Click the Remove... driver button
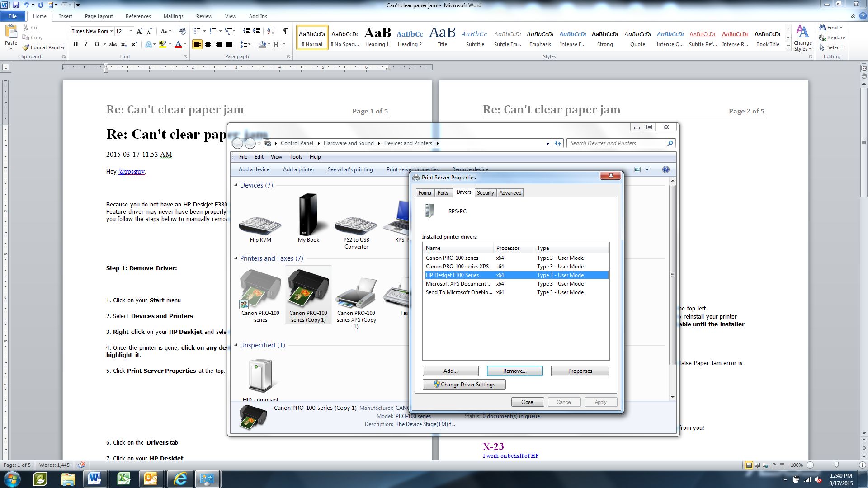 tap(514, 371)
